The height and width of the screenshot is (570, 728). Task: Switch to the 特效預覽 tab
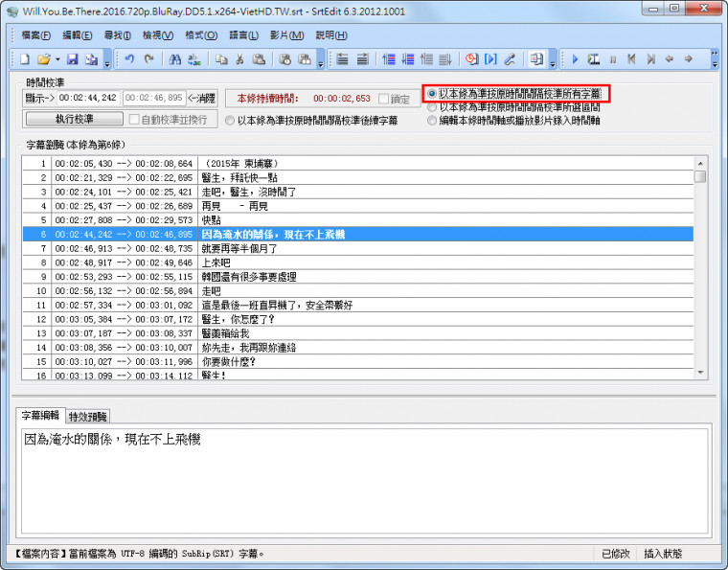click(x=88, y=417)
